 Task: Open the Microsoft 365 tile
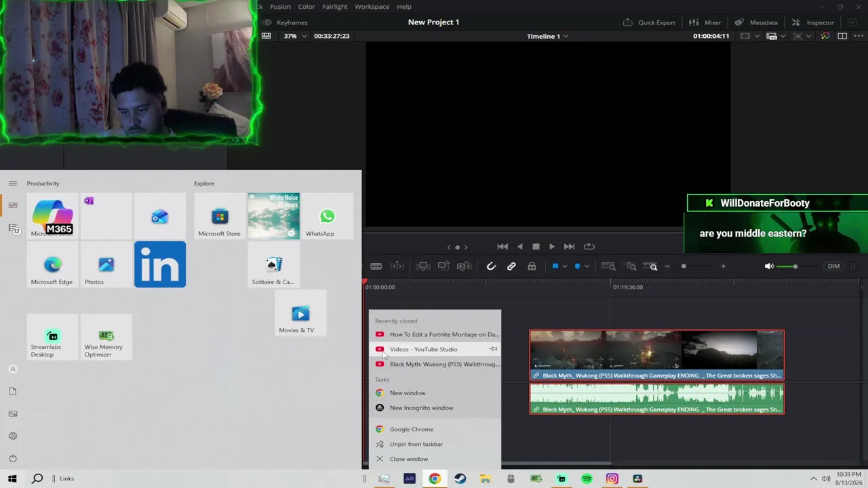tap(52, 216)
